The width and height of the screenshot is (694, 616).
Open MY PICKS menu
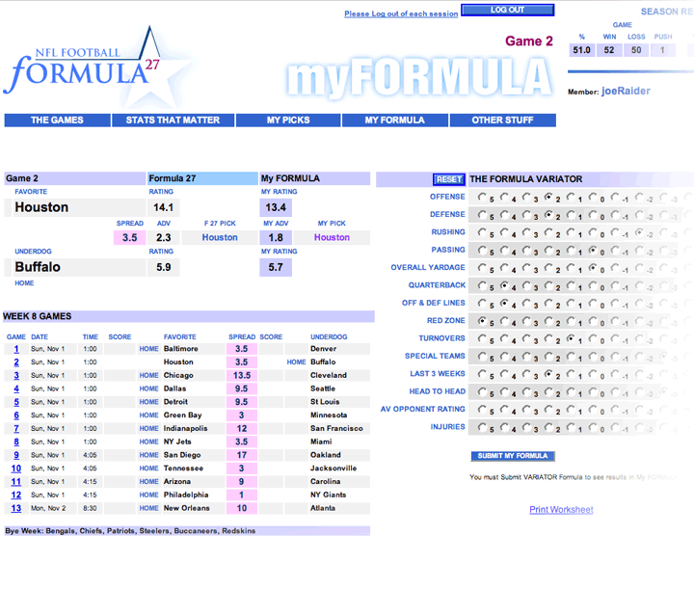(288, 120)
